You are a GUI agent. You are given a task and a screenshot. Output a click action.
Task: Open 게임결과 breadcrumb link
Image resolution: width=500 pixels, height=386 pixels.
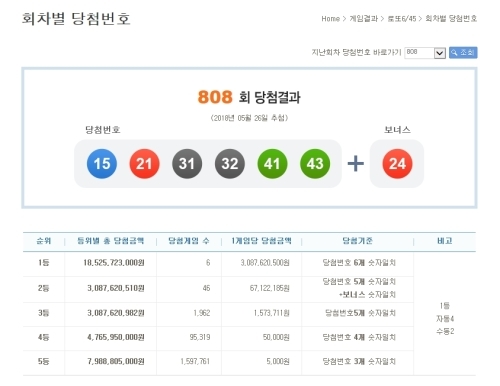(x=364, y=19)
